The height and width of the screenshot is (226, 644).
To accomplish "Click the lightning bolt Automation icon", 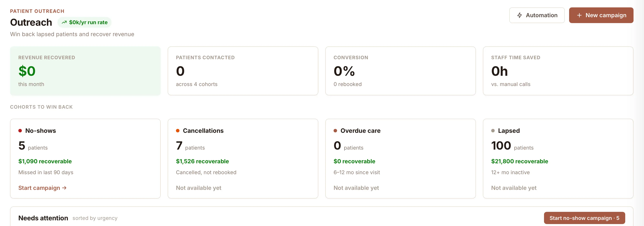I will 520,15.
